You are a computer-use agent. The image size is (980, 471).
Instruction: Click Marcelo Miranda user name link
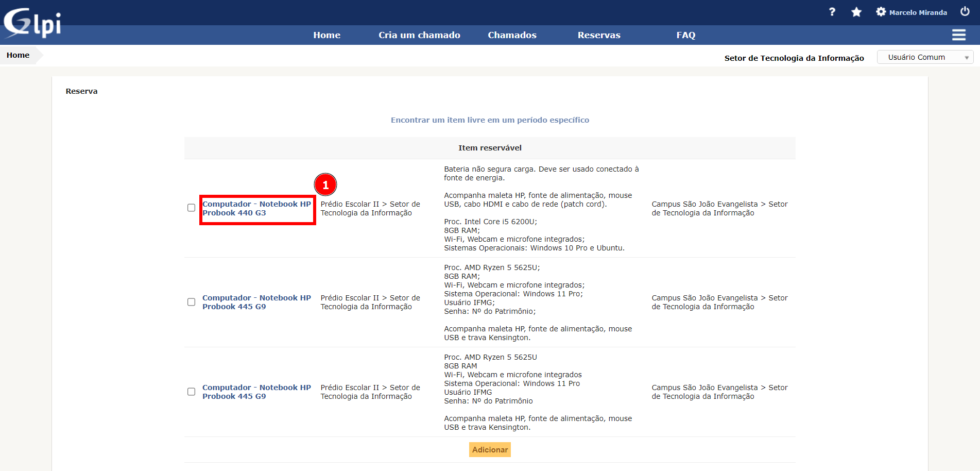pos(918,12)
